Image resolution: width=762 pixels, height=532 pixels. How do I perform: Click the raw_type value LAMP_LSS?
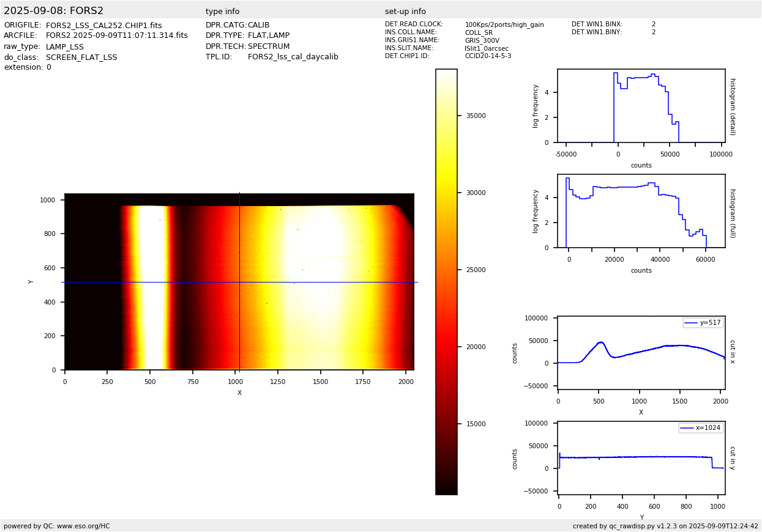(65, 47)
